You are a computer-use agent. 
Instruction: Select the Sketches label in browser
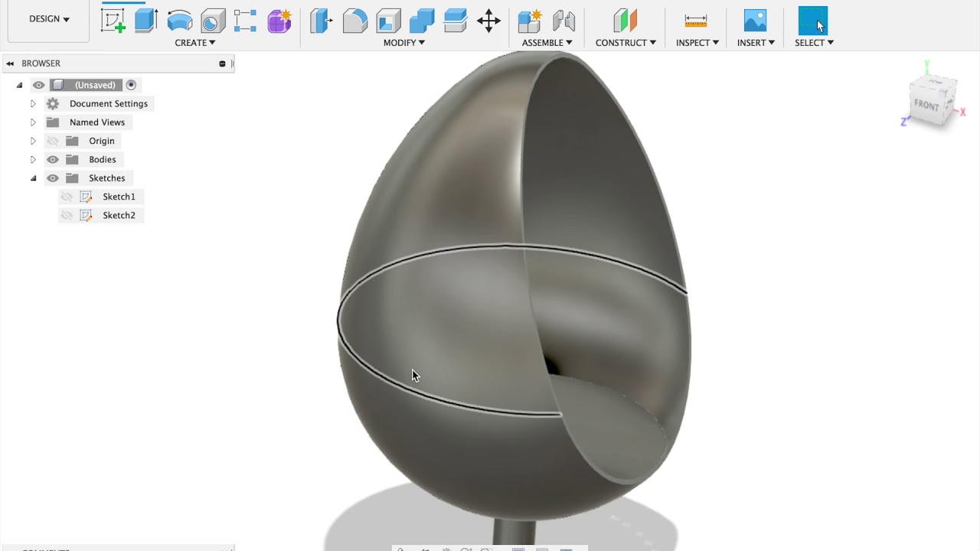tap(106, 178)
